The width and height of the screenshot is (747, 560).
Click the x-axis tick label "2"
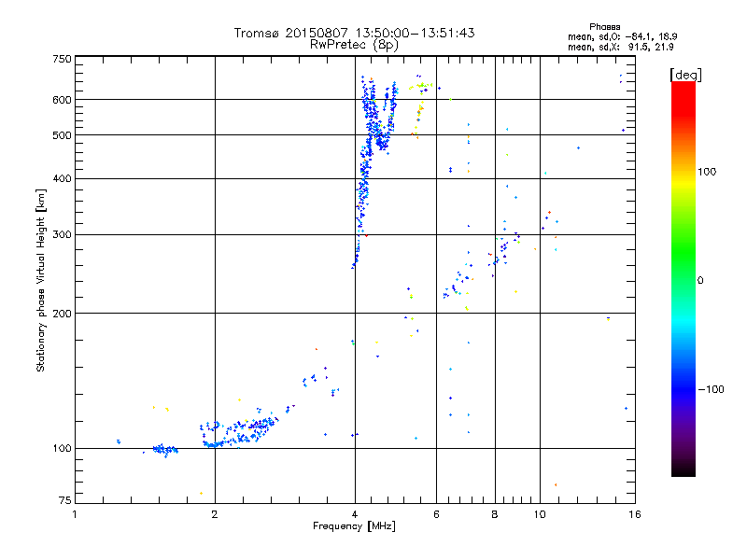(215, 514)
